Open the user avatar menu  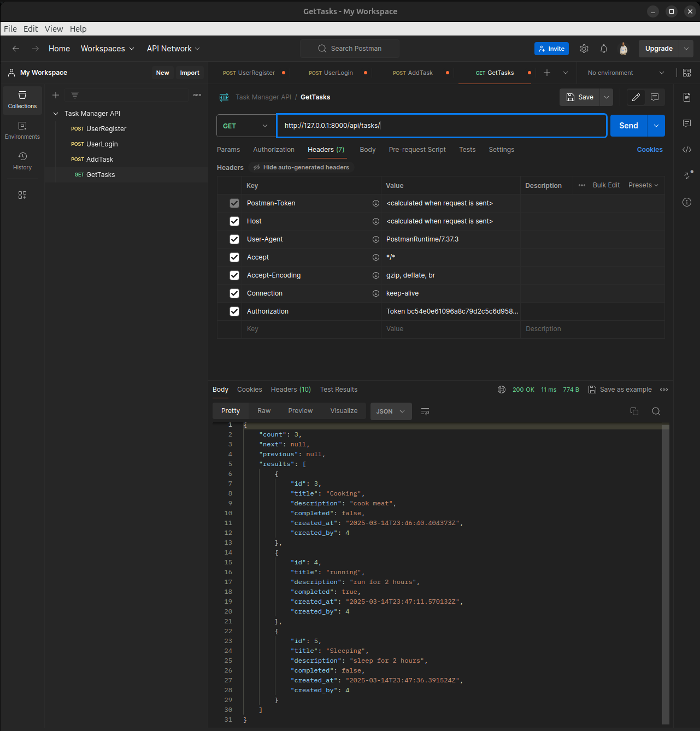tap(623, 49)
